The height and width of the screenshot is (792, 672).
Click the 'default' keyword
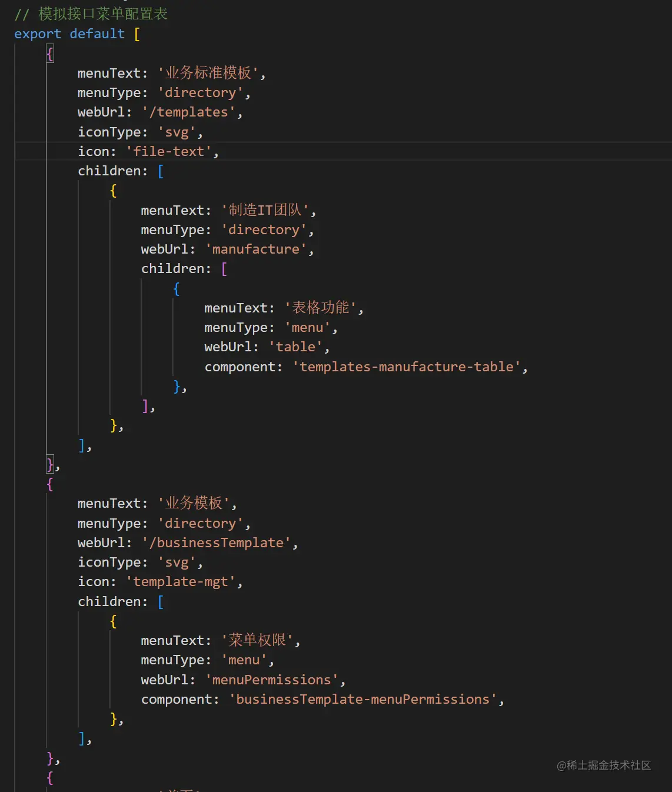[97, 34]
